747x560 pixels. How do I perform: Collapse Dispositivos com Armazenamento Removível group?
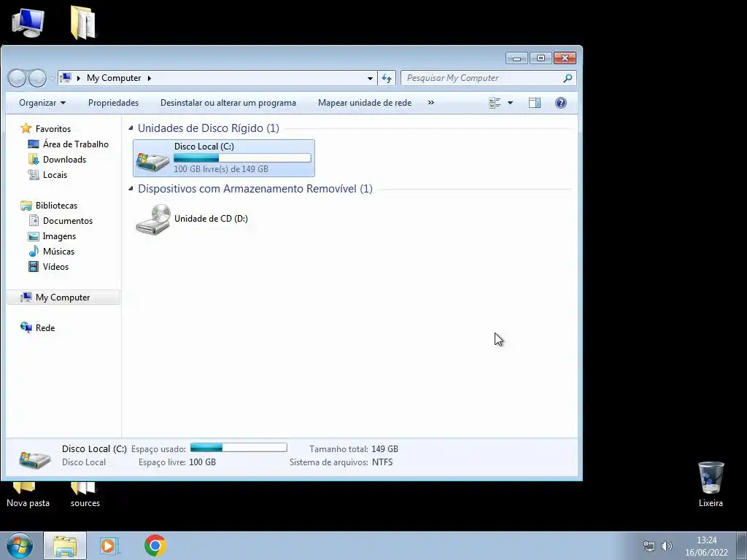pos(131,189)
